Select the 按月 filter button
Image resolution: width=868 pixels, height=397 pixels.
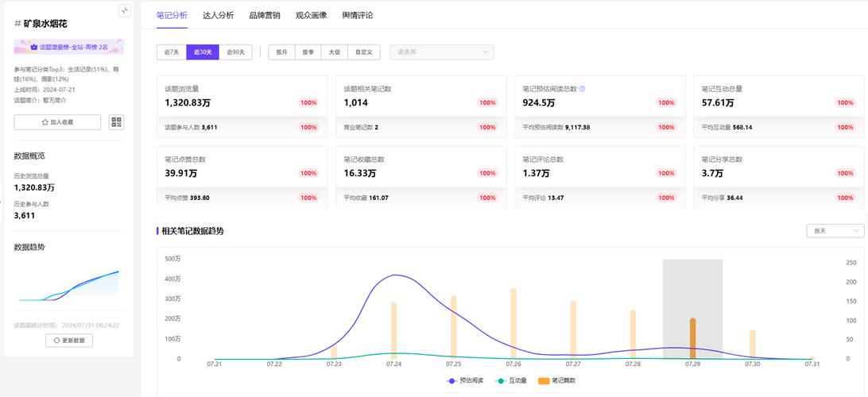click(281, 52)
